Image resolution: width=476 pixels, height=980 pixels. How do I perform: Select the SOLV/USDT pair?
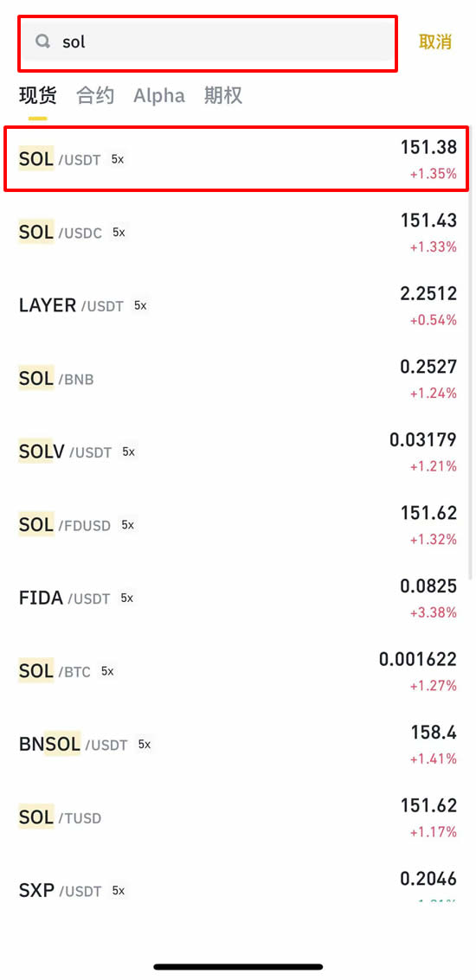click(x=238, y=452)
